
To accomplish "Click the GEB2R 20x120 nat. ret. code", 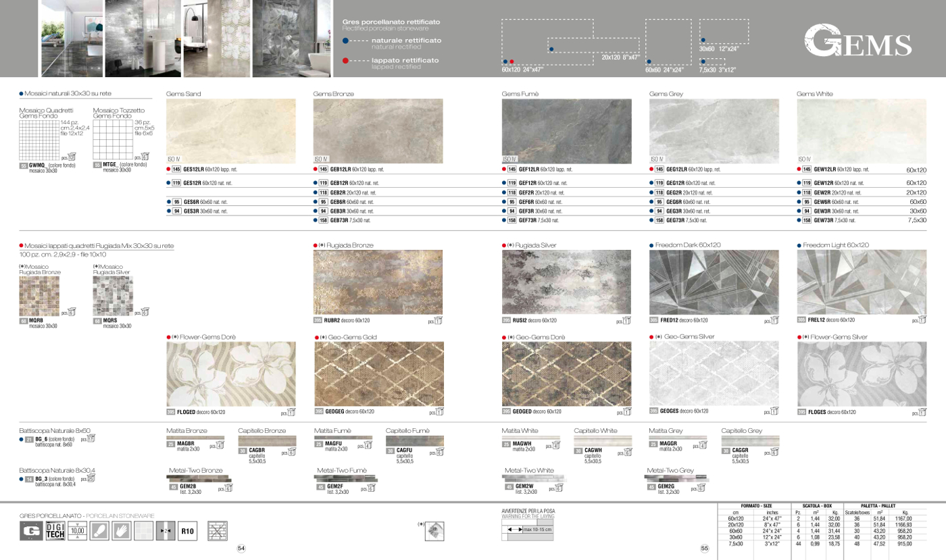I will click(353, 193).
